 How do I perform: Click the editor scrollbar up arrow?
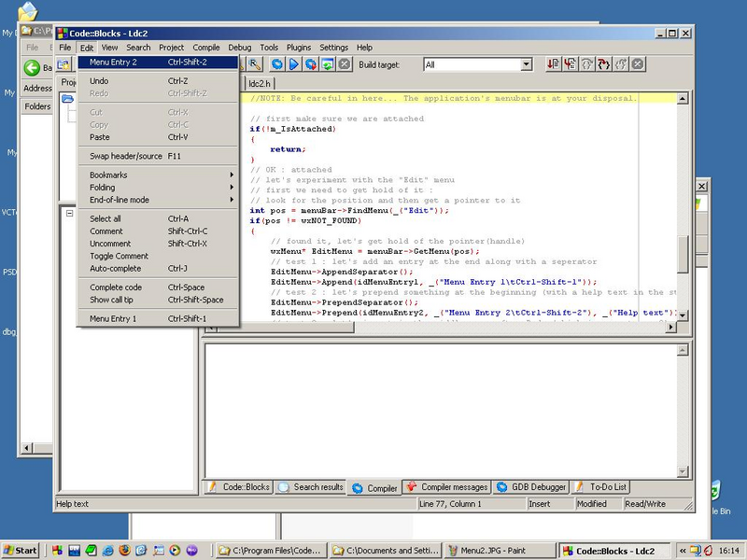(683, 99)
